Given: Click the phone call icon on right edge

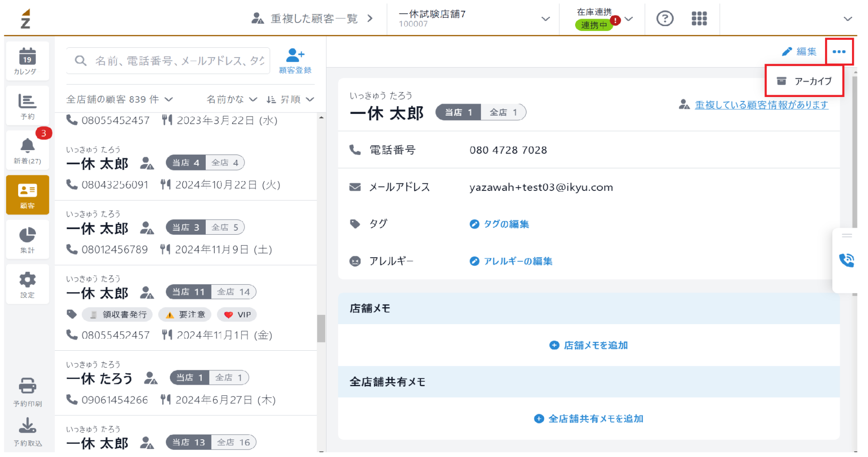Looking at the screenshot, I should (x=846, y=260).
